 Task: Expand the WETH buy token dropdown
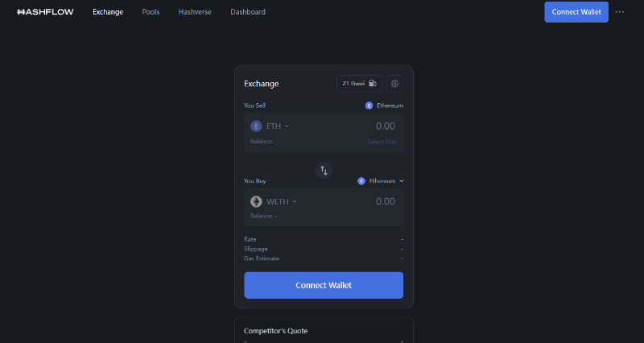[282, 202]
